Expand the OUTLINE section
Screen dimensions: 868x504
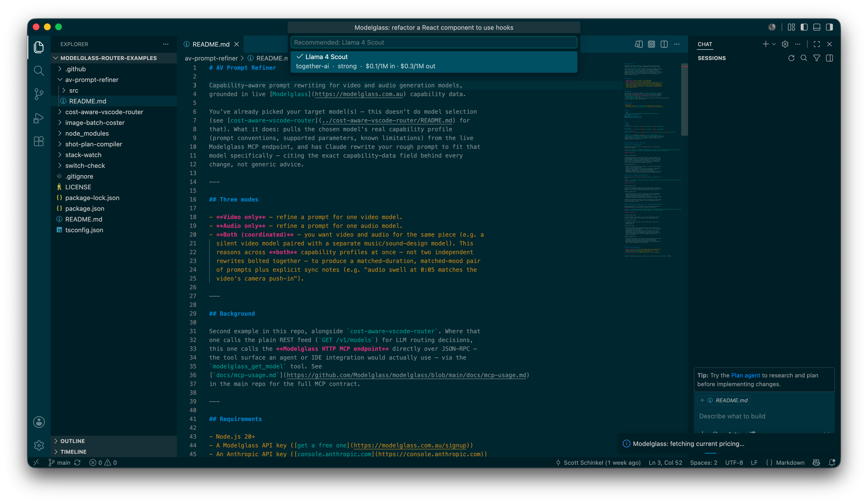pyautogui.click(x=114, y=441)
